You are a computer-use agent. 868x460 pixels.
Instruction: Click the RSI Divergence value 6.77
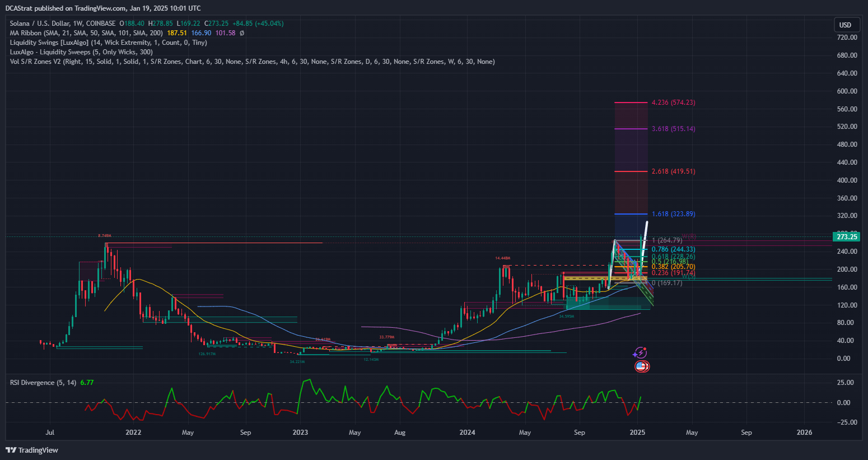tap(87, 383)
